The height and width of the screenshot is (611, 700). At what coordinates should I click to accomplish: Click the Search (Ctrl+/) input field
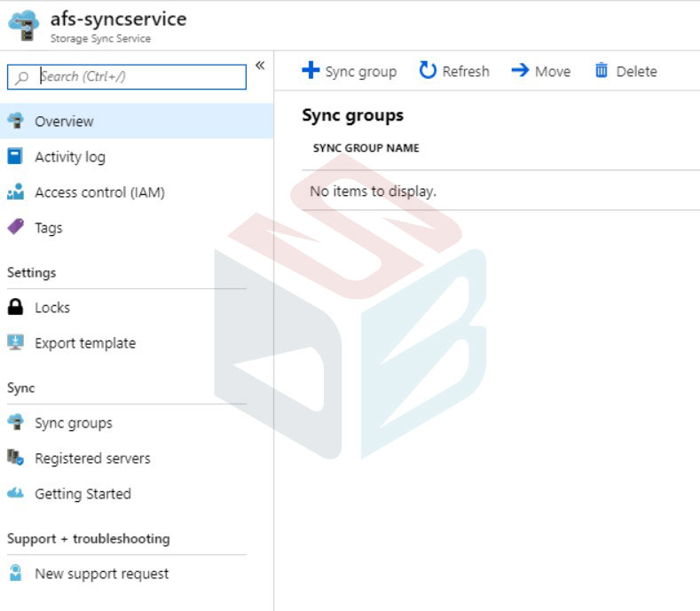click(x=127, y=77)
